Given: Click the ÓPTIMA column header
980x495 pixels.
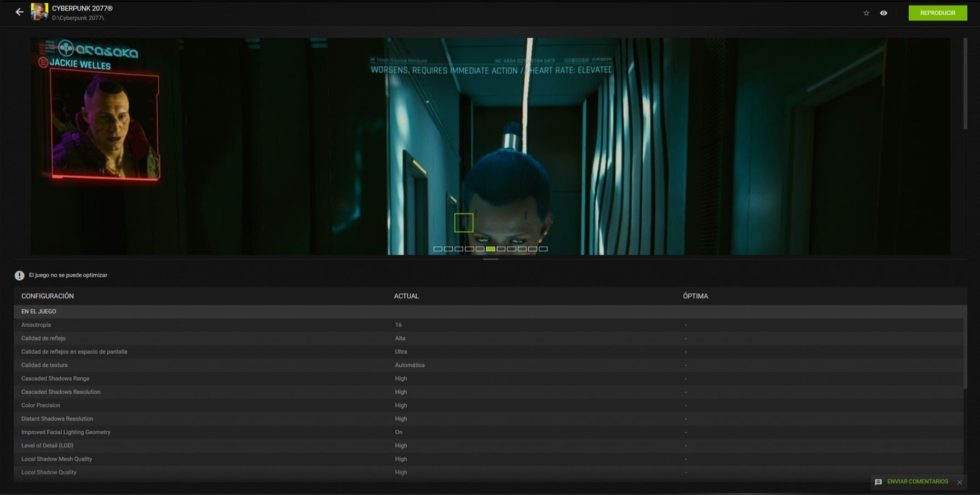Looking at the screenshot, I should tap(695, 296).
